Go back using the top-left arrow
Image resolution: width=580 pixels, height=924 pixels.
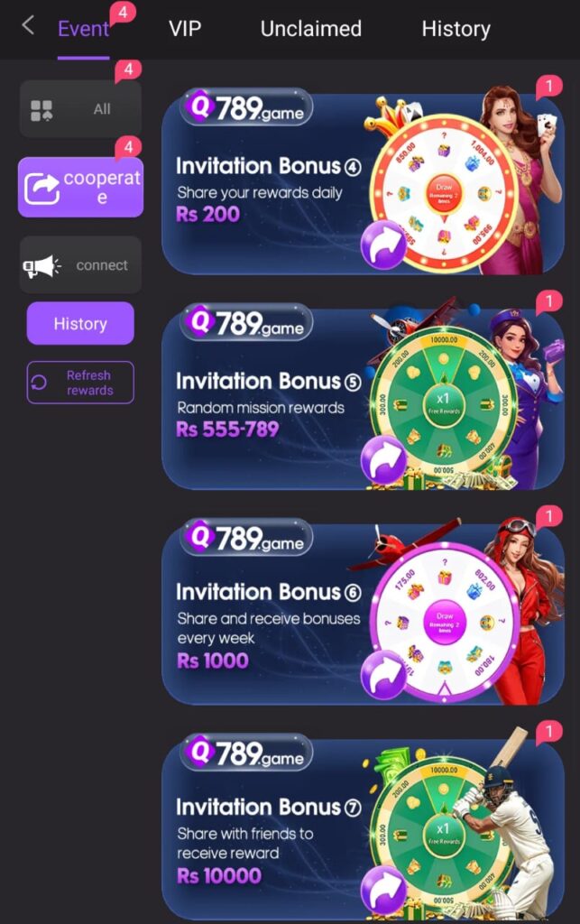tap(27, 26)
